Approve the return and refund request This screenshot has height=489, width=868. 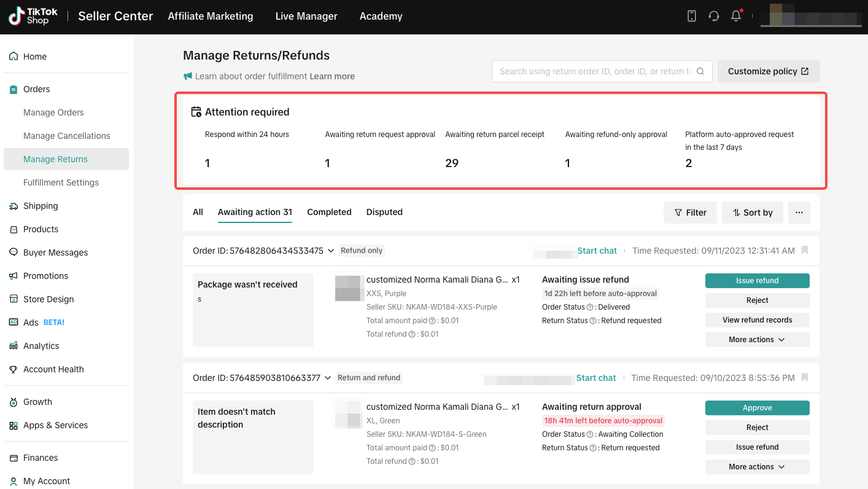pos(757,408)
